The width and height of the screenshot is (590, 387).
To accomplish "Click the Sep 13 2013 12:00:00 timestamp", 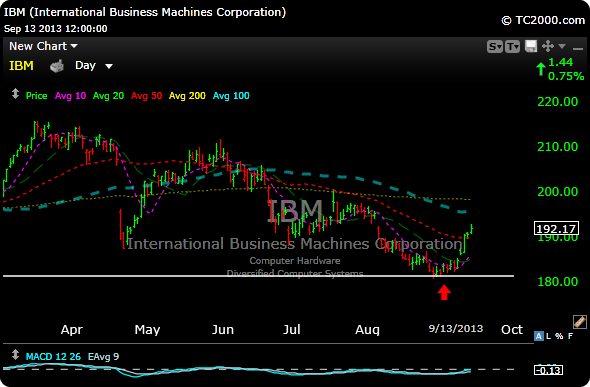I will coord(55,29).
